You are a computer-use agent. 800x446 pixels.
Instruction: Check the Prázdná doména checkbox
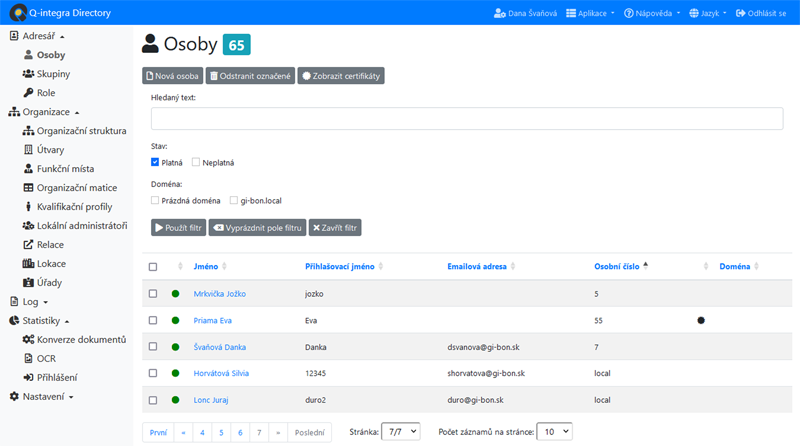click(155, 201)
